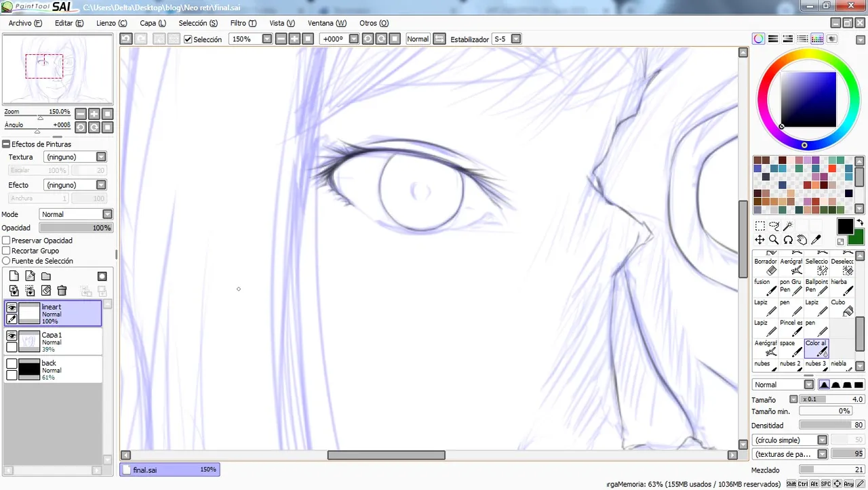Select the eyedropper color picker tool
Image resolution: width=868 pixels, height=490 pixels.
[x=816, y=240]
